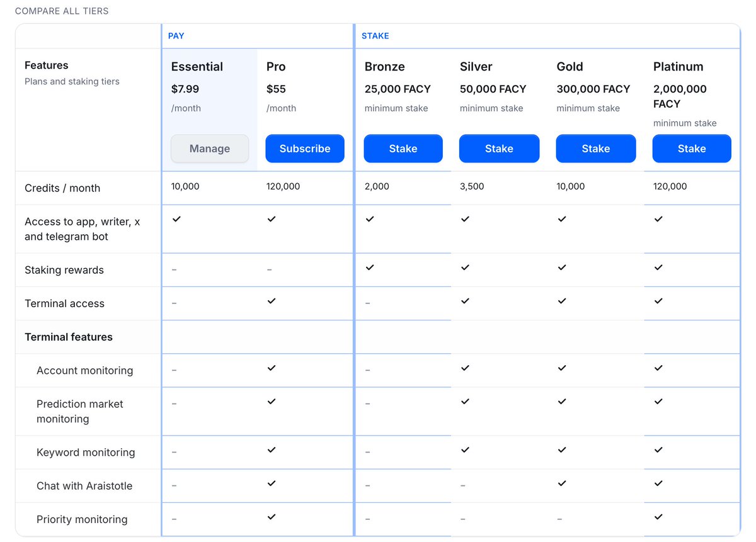Click the 300,000 FACY stake amount
The image size is (756, 542).
tap(593, 89)
